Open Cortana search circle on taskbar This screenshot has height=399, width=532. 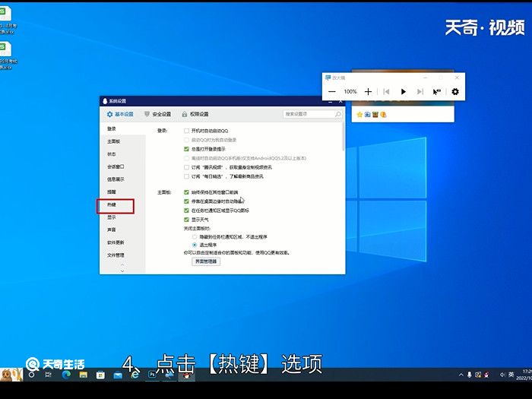31,375
